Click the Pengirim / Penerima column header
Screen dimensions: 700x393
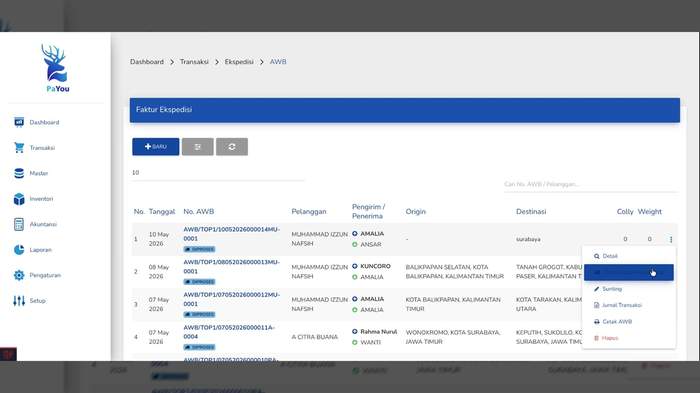pos(368,212)
